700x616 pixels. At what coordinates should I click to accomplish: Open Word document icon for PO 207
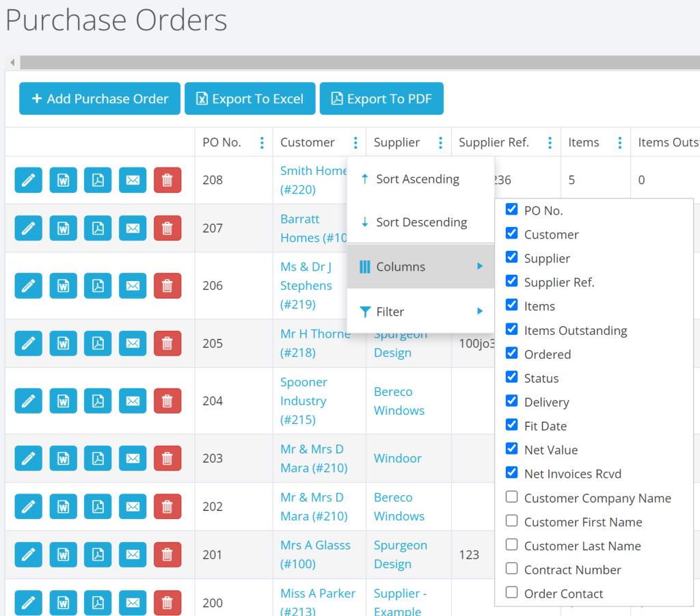click(63, 228)
